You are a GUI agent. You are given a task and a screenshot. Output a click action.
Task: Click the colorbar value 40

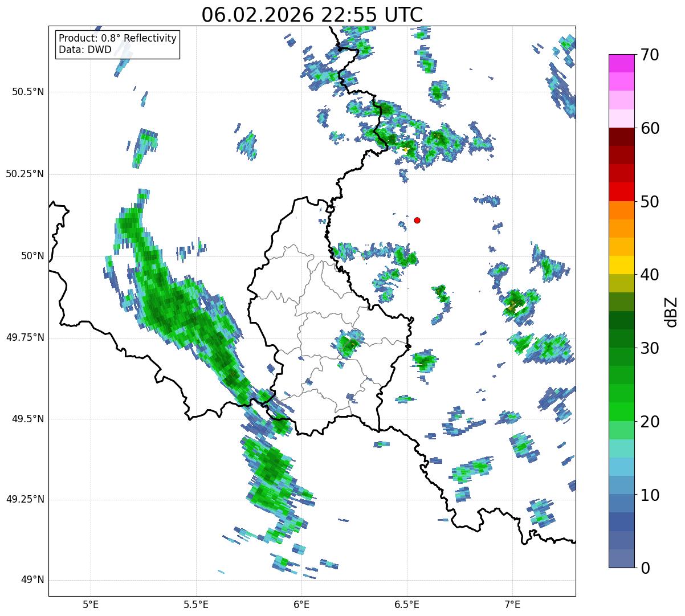650,275
